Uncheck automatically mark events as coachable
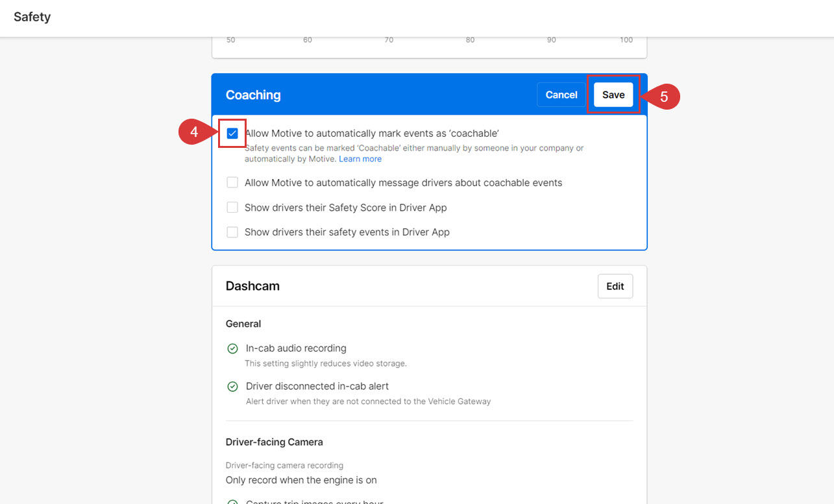The width and height of the screenshot is (834, 504). [232, 134]
